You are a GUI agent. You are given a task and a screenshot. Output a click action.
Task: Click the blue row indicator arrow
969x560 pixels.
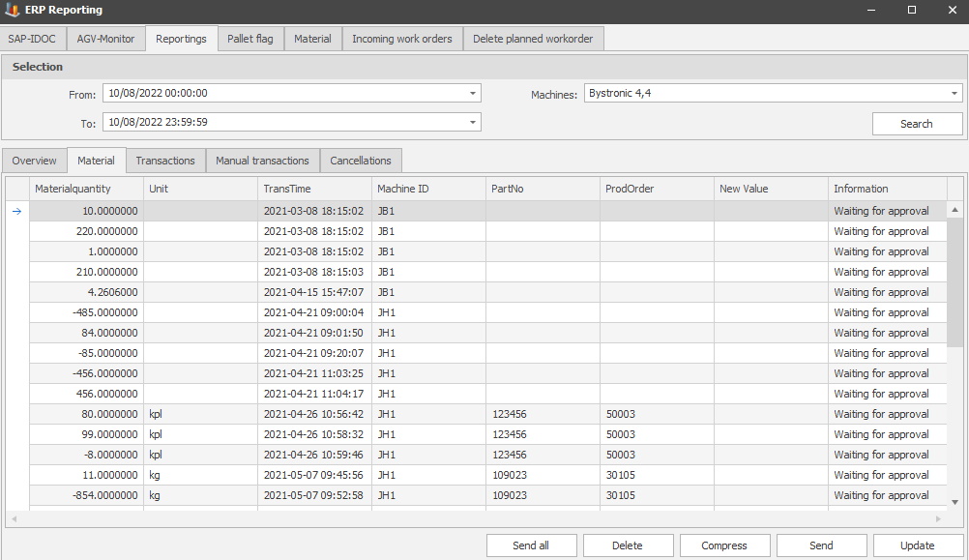(x=16, y=211)
